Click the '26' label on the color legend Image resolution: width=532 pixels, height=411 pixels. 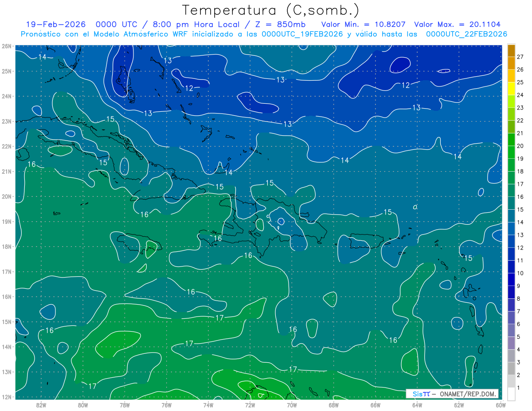point(520,70)
